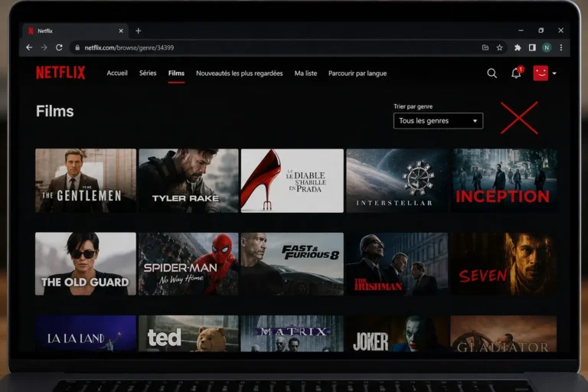The width and height of the screenshot is (588, 392).
Task: Open the Chrome three-dot menu
Action: point(561,47)
